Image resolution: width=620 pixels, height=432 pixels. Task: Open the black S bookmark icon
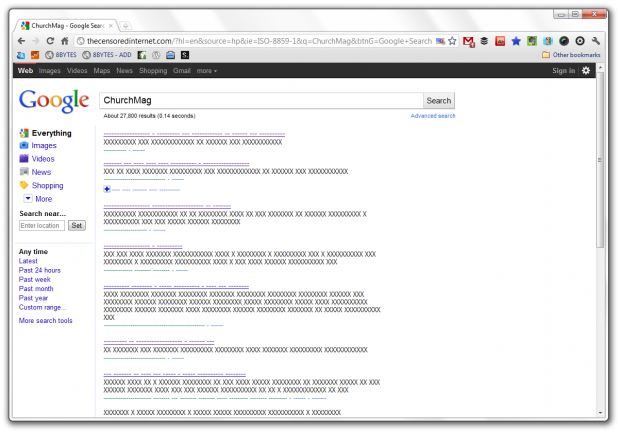pyautogui.click(x=185, y=55)
